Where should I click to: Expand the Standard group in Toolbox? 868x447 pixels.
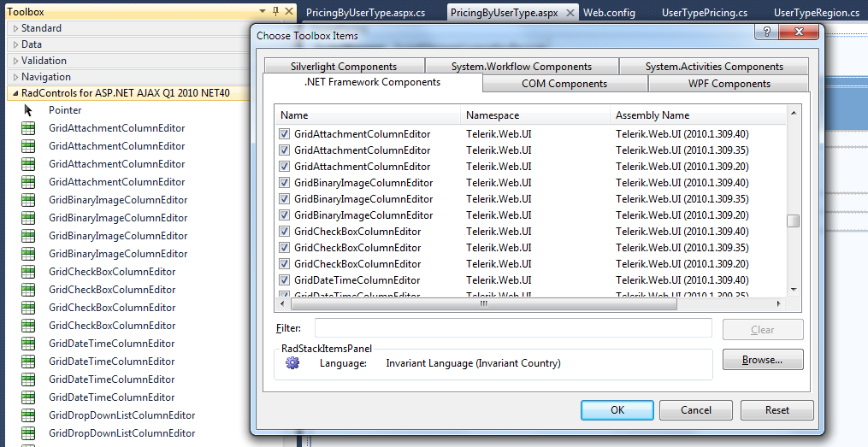click(15, 28)
